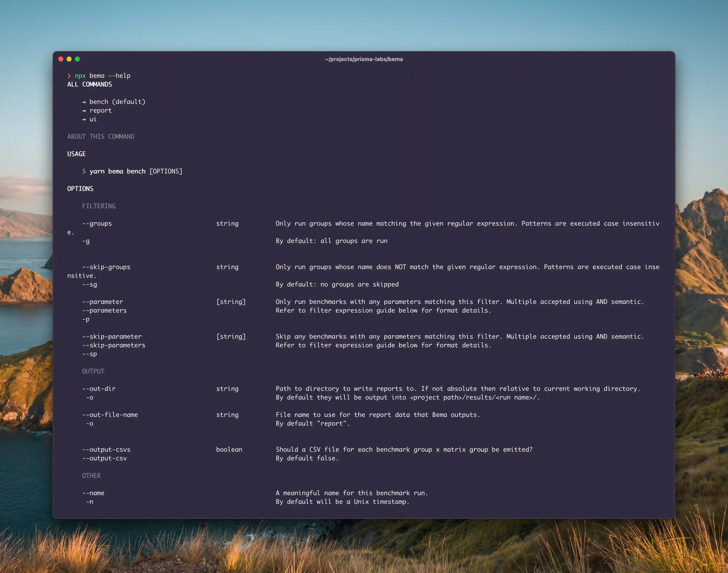Click the red close window button

tap(61, 59)
